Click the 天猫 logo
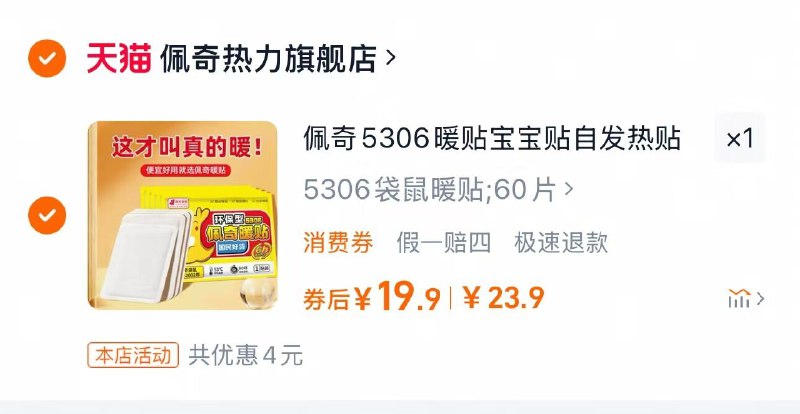Image resolution: width=800 pixels, height=414 pixels. [119, 58]
